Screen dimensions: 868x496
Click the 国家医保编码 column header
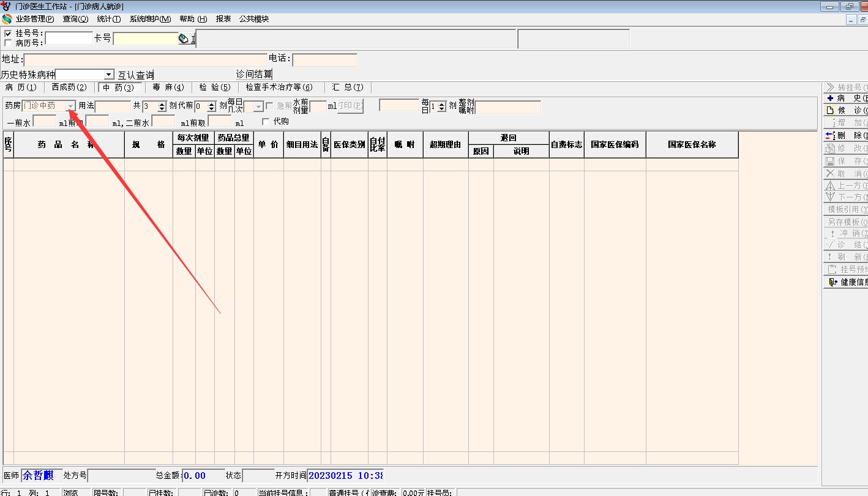point(615,145)
